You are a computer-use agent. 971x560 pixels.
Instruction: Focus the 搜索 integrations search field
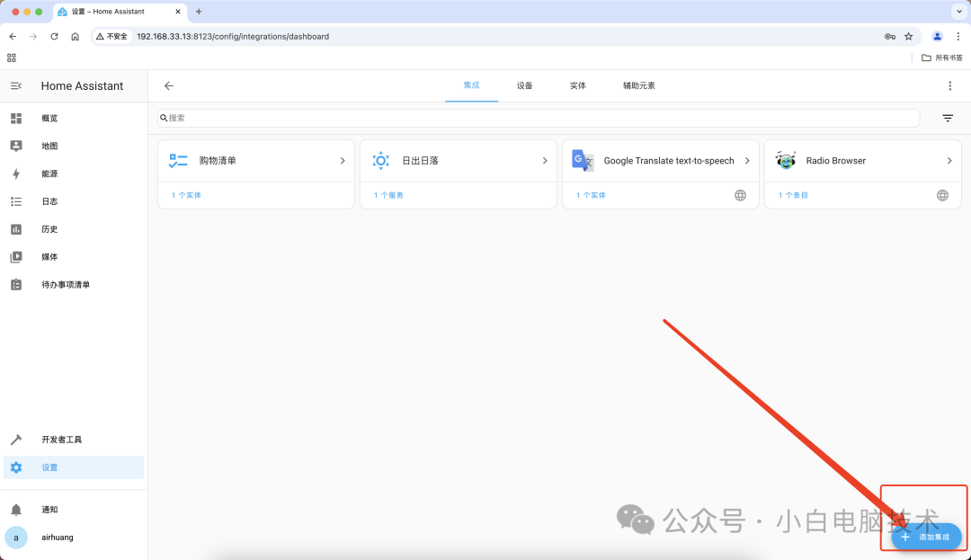point(539,118)
